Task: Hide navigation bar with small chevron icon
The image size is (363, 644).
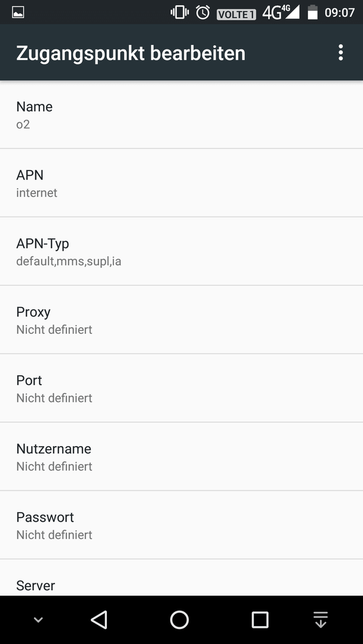Action: click(38, 620)
